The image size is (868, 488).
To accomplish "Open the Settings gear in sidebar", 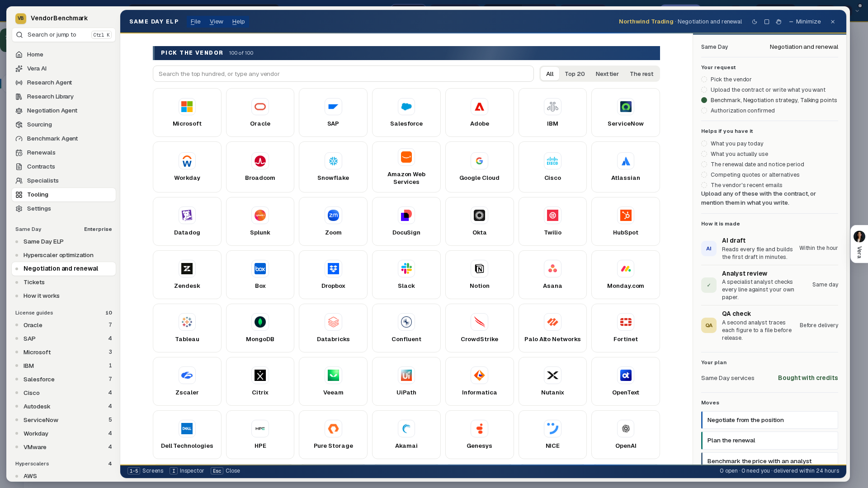I will (x=19, y=209).
